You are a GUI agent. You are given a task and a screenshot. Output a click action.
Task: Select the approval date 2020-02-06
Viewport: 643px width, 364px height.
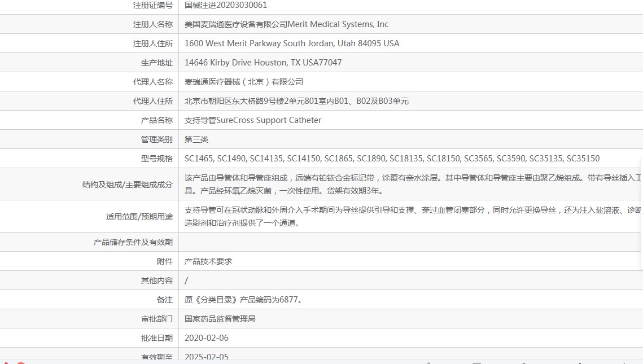point(206,338)
